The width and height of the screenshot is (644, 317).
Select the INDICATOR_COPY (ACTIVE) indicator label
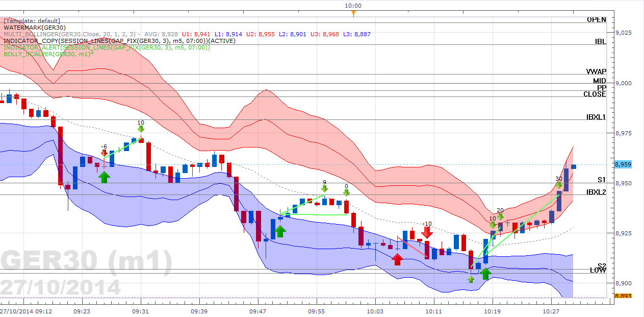coord(119,41)
